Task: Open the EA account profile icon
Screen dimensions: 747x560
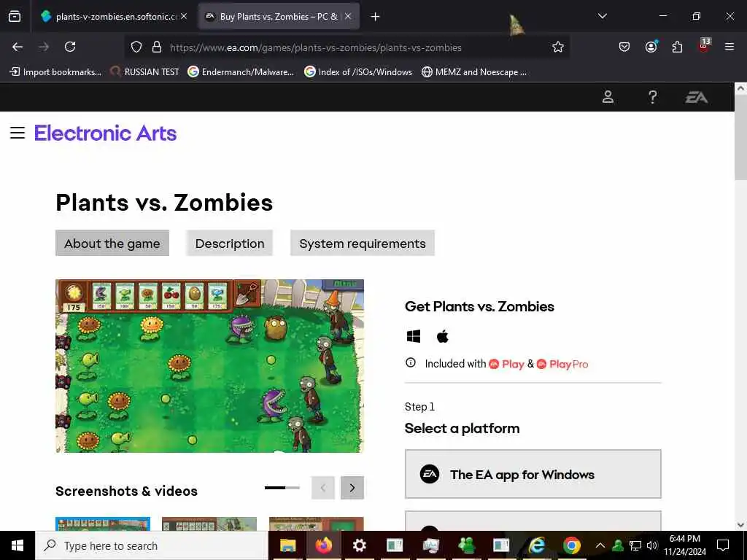Action: [608, 97]
